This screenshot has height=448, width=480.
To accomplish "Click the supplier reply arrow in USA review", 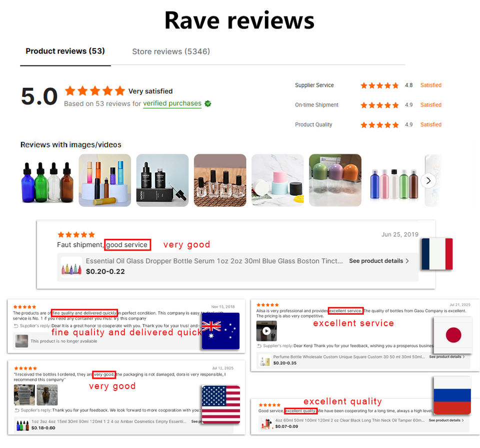I will [x=17, y=410].
